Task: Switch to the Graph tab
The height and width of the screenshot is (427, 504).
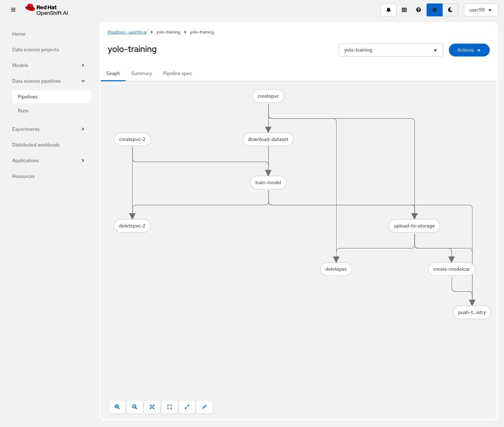Action: (113, 73)
